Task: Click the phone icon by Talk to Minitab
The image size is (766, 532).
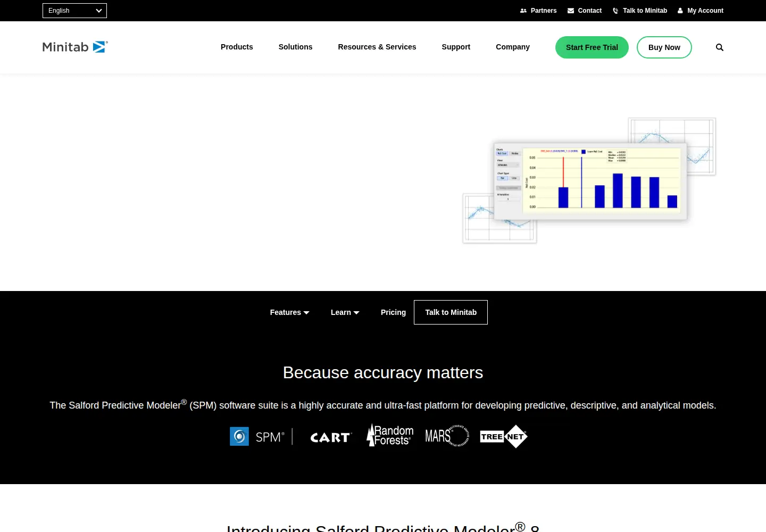Action: coord(615,11)
